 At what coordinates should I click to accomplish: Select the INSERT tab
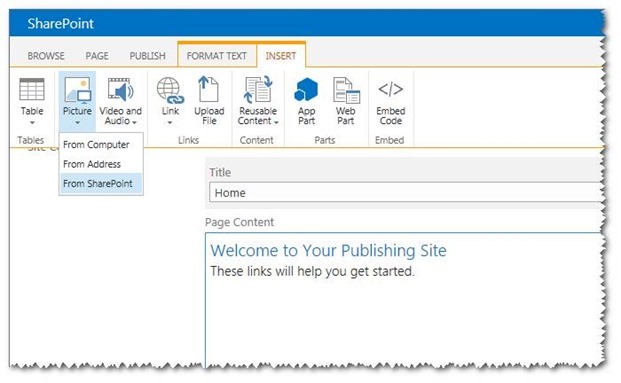[x=281, y=56]
